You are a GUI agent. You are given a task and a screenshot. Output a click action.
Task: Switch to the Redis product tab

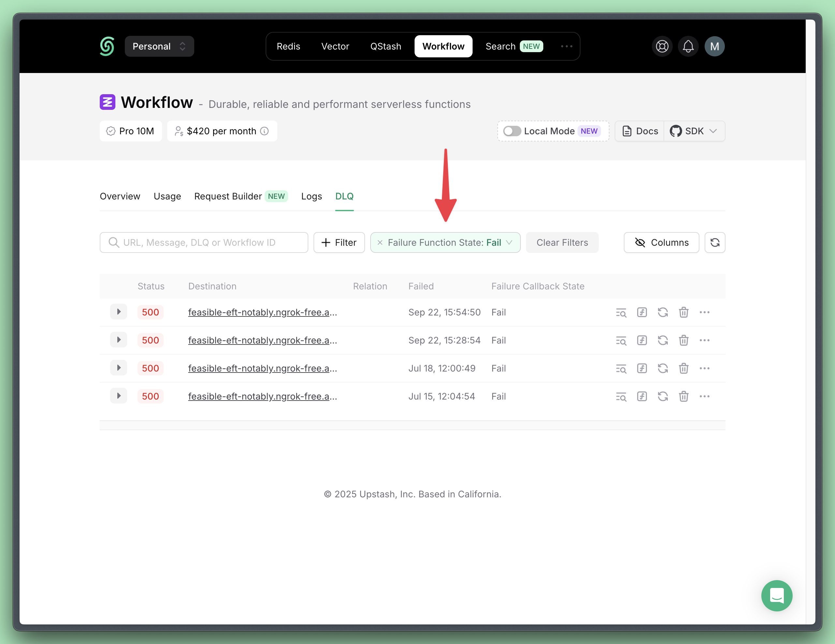coord(288,46)
